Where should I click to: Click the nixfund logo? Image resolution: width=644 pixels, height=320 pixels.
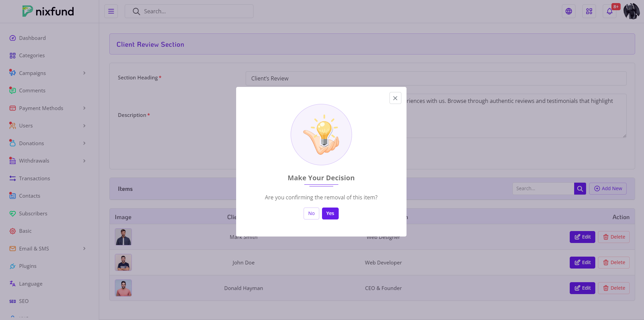pos(48,11)
